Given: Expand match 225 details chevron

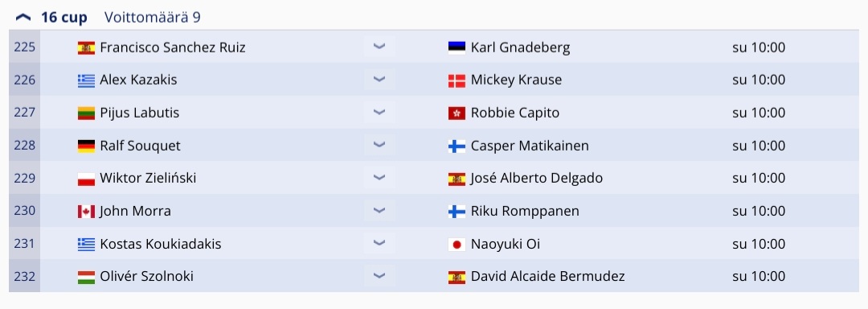Looking at the screenshot, I should [379, 47].
